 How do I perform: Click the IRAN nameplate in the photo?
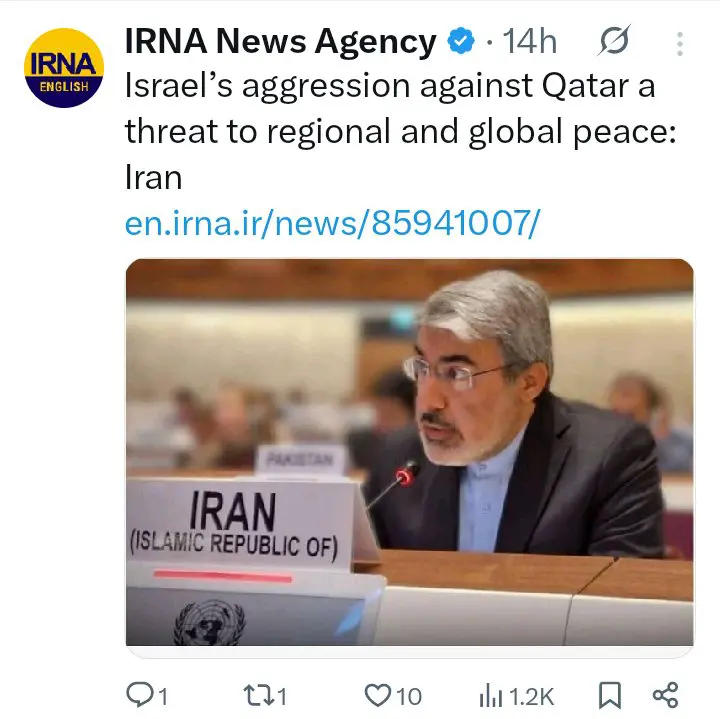tap(239, 524)
